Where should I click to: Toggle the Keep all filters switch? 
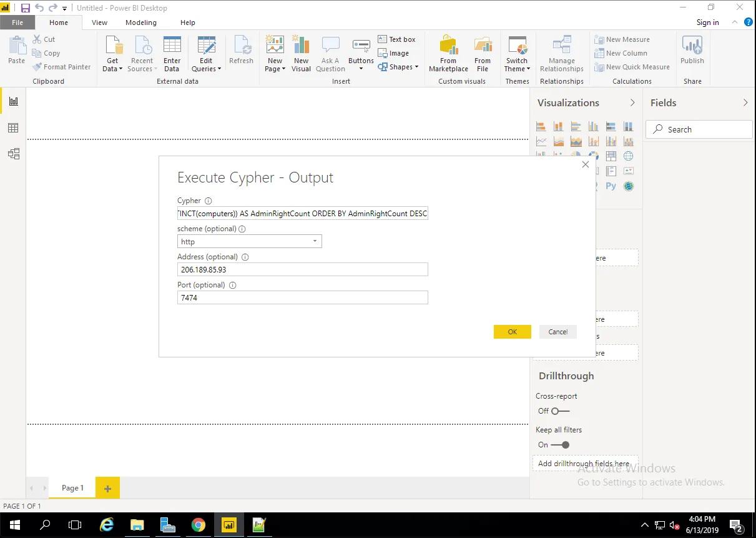pyautogui.click(x=560, y=445)
